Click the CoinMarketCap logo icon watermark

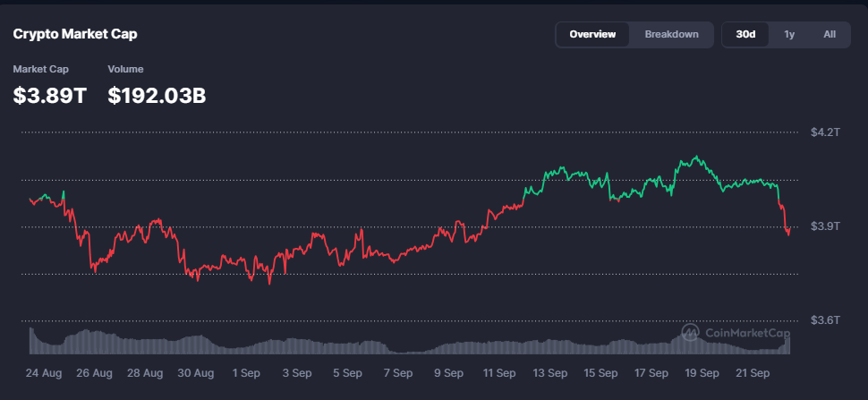[691, 333]
